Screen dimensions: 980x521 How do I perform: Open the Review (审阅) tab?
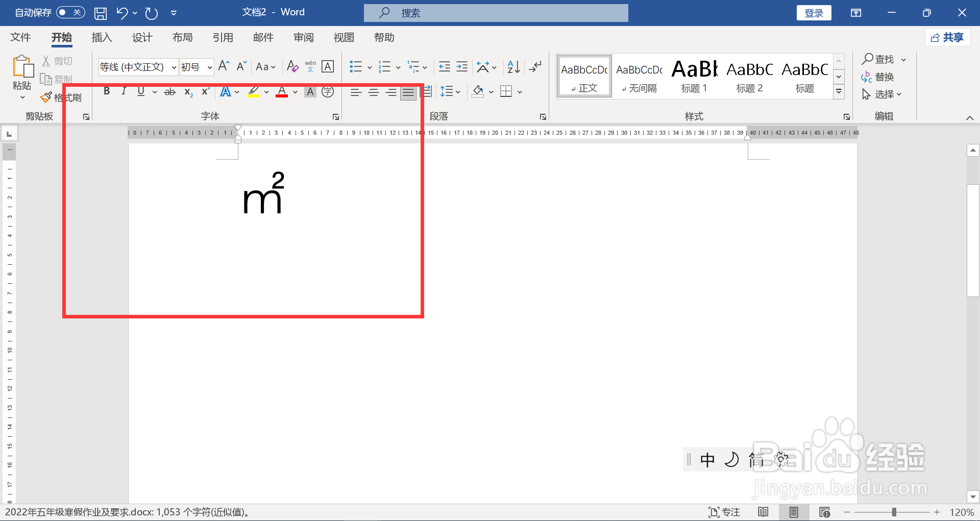tap(304, 37)
